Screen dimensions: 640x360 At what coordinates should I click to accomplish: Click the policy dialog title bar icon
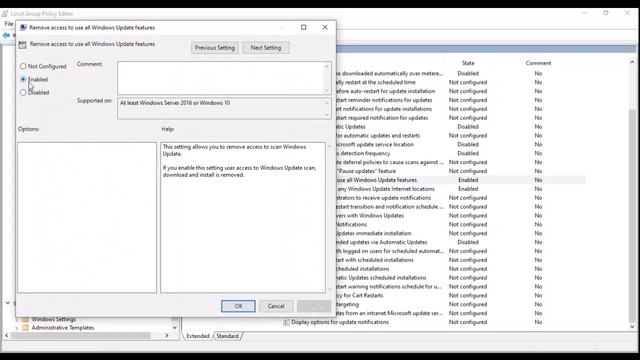click(x=23, y=27)
